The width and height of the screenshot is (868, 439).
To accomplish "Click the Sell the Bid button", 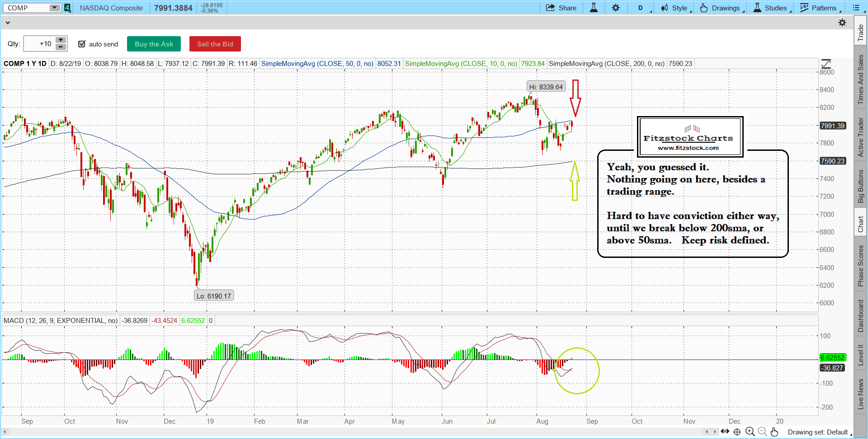I will pos(215,44).
